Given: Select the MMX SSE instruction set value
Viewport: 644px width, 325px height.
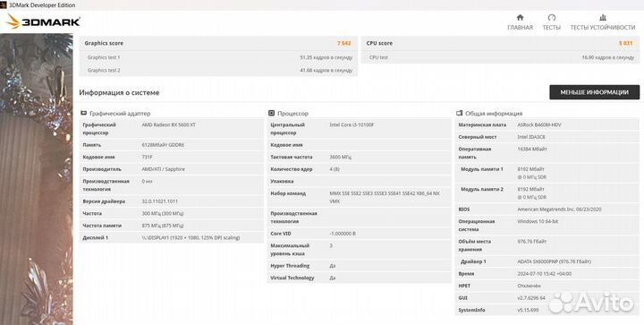Looking at the screenshot, I should 385,197.
